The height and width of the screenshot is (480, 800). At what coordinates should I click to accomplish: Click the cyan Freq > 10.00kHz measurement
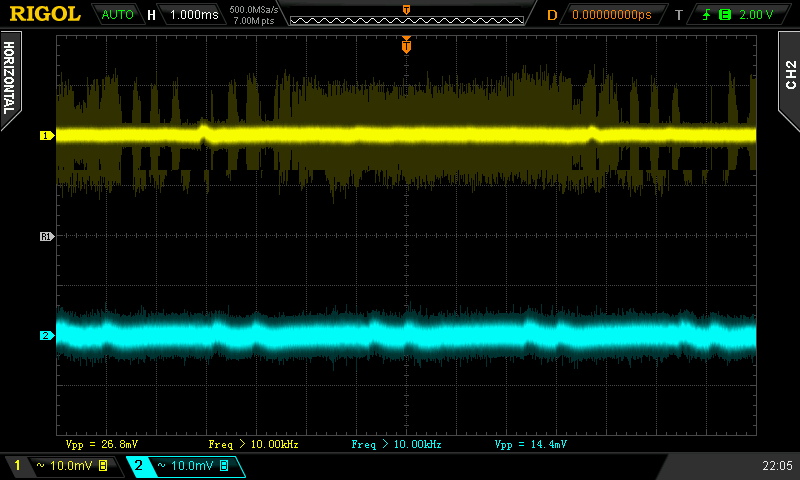[x=396, y=444]
